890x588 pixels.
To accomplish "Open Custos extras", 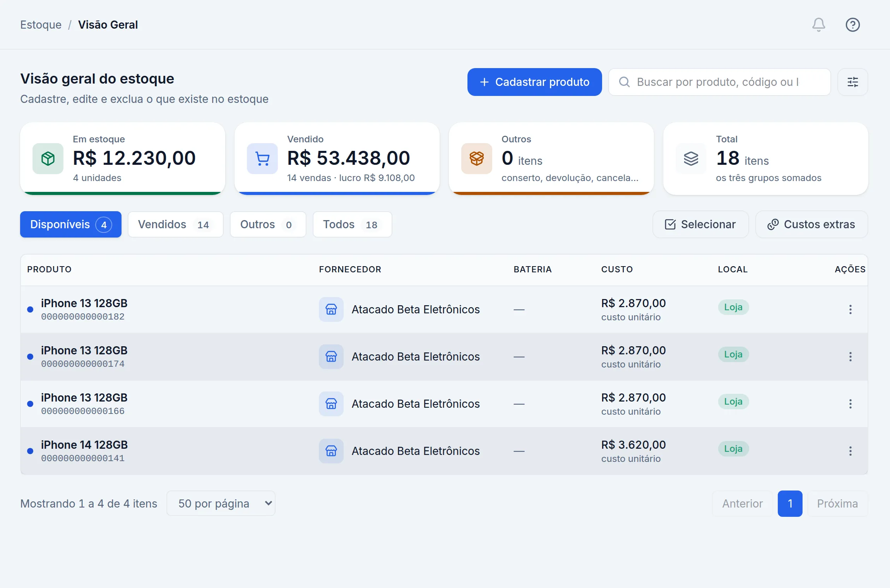I will (811, 224).
